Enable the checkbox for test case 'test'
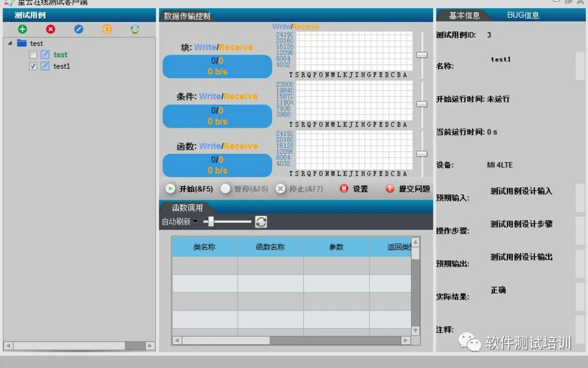 pos(33,55)
